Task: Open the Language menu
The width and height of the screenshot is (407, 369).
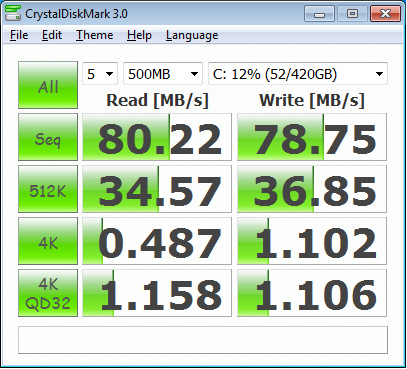Action: (192, 35)
